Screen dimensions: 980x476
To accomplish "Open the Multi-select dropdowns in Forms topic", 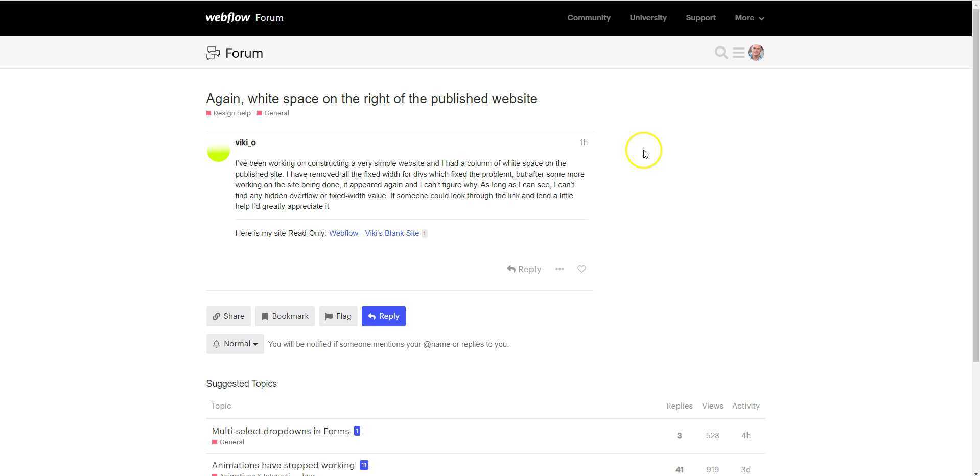I will point(281,431).
